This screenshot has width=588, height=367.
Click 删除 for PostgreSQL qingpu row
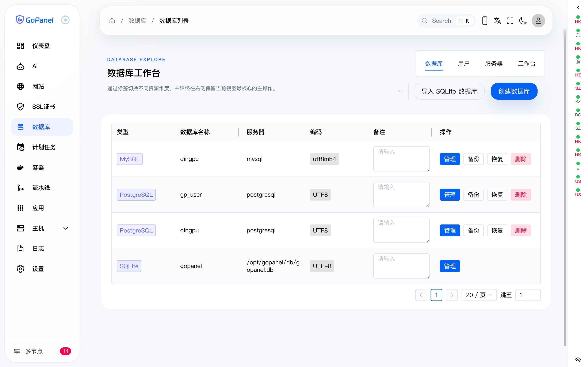coord(520,230)
